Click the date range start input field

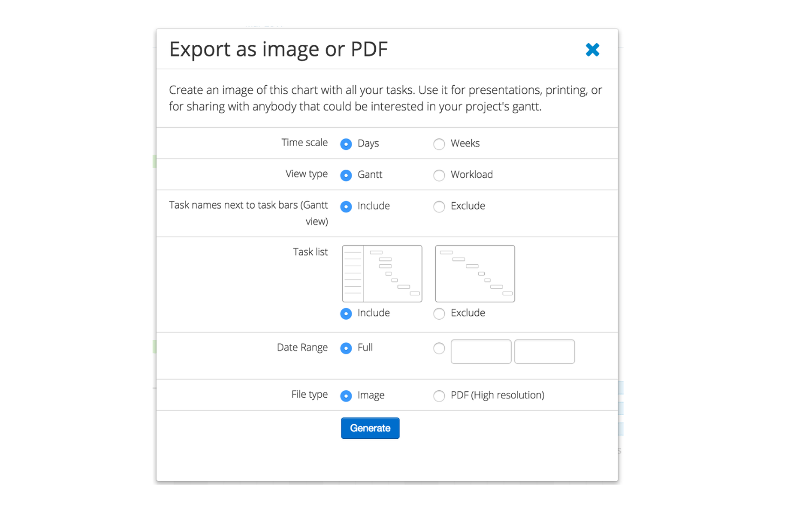[481, 351]
